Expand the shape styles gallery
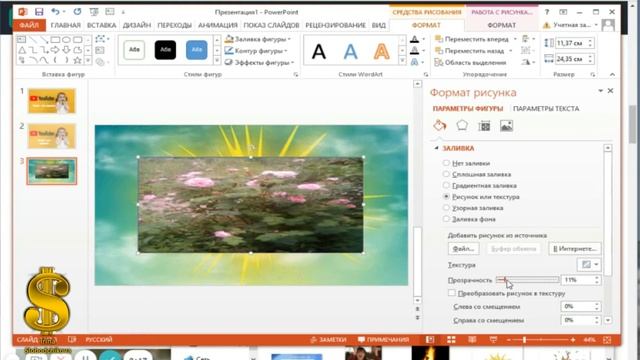 [217, 61]
